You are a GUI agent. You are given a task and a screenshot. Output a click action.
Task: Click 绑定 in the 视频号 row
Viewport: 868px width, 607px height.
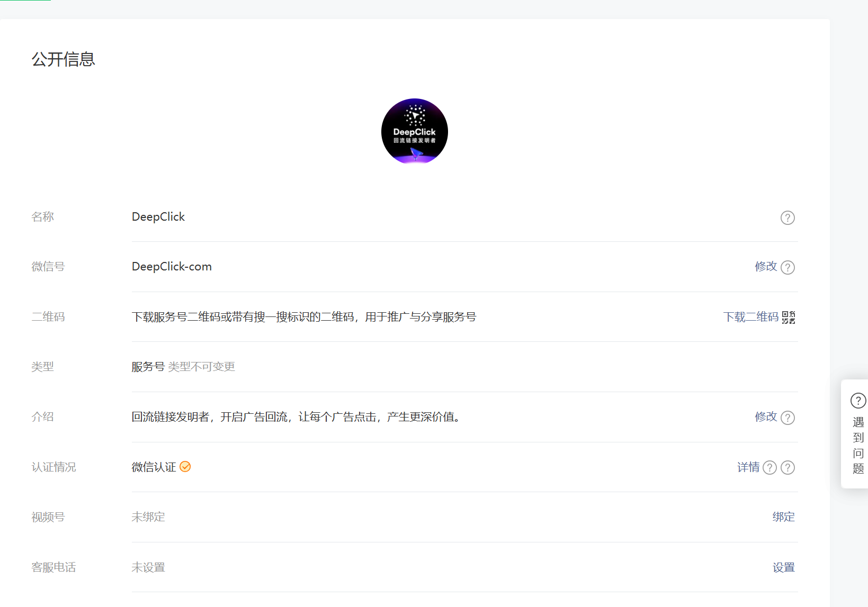(x=784, y=517)
